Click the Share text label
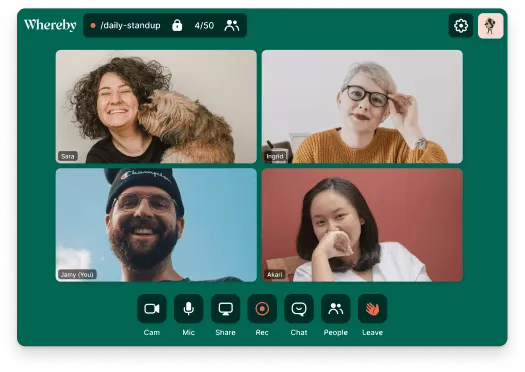Viewport: 525px width, 372px height. [225, 332]
